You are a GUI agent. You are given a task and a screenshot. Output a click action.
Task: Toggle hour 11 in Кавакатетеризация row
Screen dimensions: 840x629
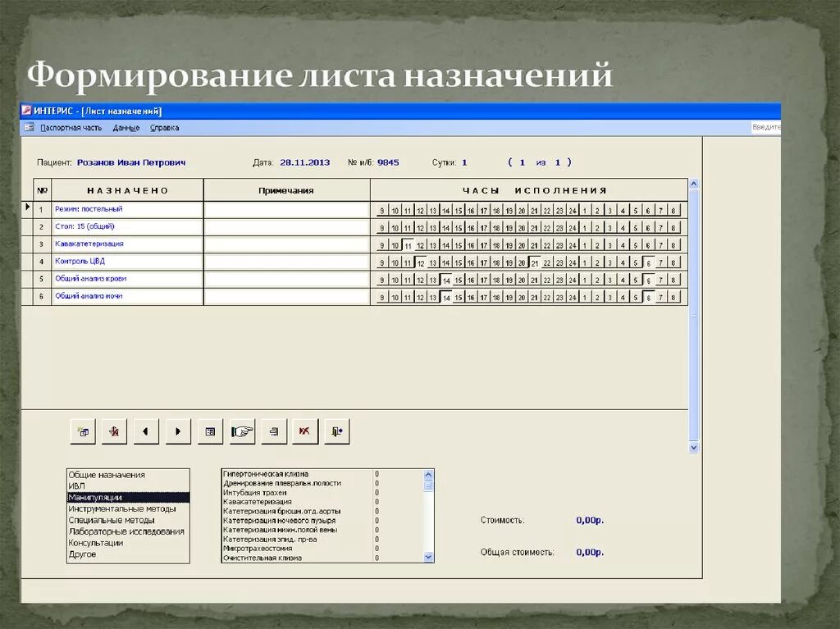click(408, 245)
